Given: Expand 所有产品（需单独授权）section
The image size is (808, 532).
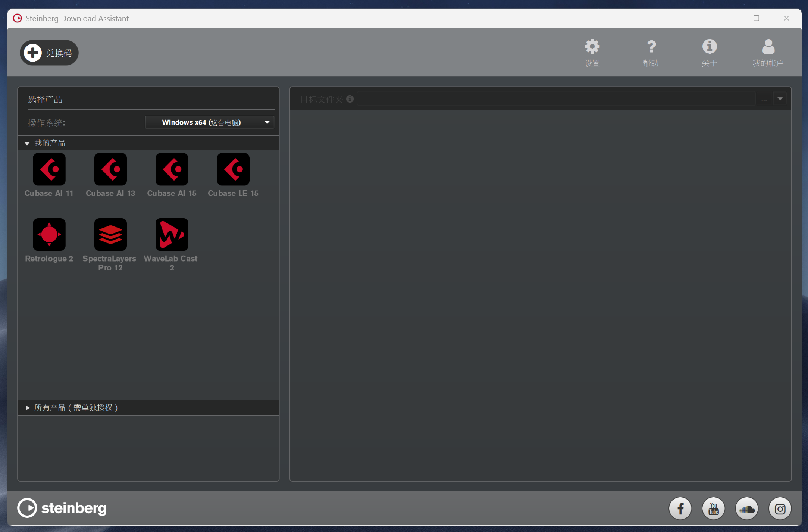Looking at the screenshot, I should tap(27, 408).
